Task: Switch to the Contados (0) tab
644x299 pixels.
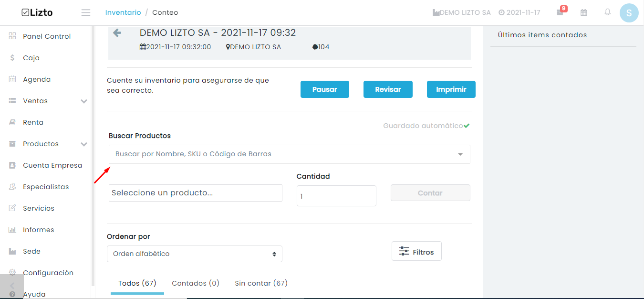Action: point(196,283)
